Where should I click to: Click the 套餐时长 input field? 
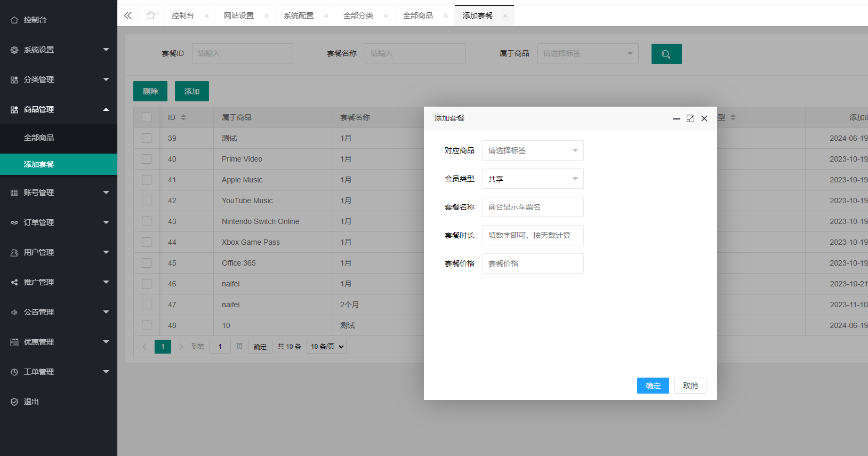point(533,235)
